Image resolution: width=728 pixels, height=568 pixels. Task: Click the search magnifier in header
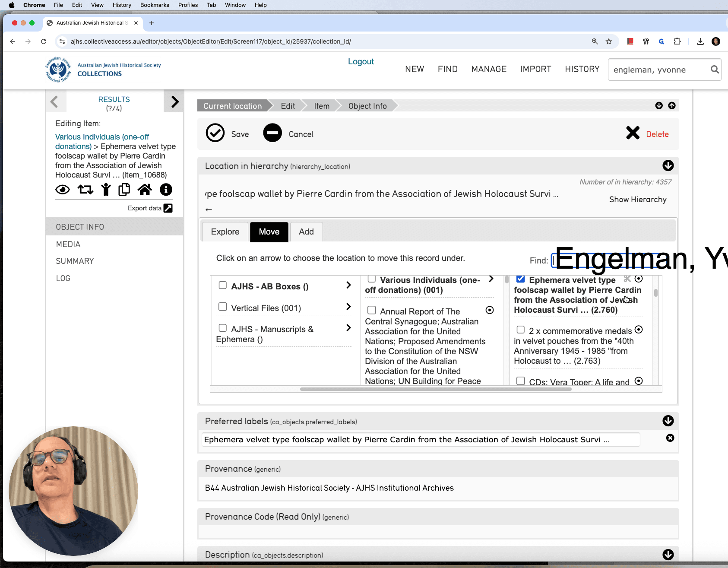715,70
